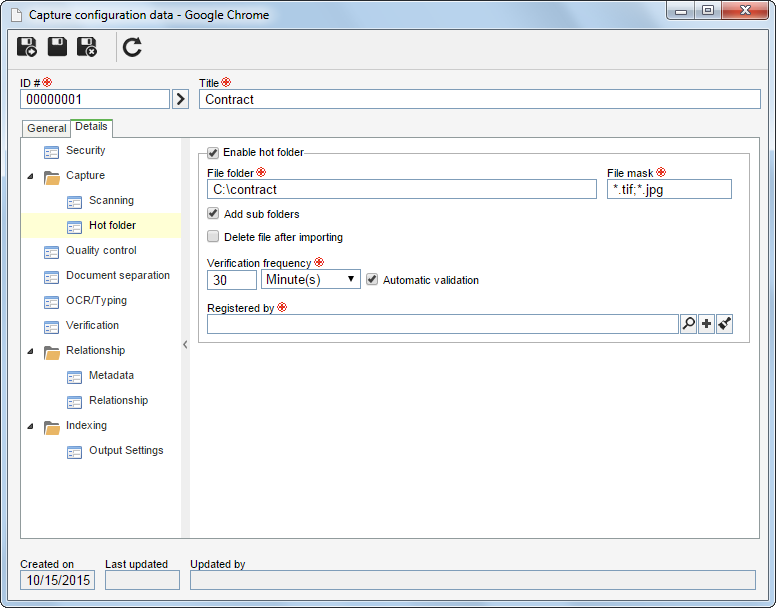Click the Hot folder page icon
Viewport: 776px width, 608px height.
[74, 227]
